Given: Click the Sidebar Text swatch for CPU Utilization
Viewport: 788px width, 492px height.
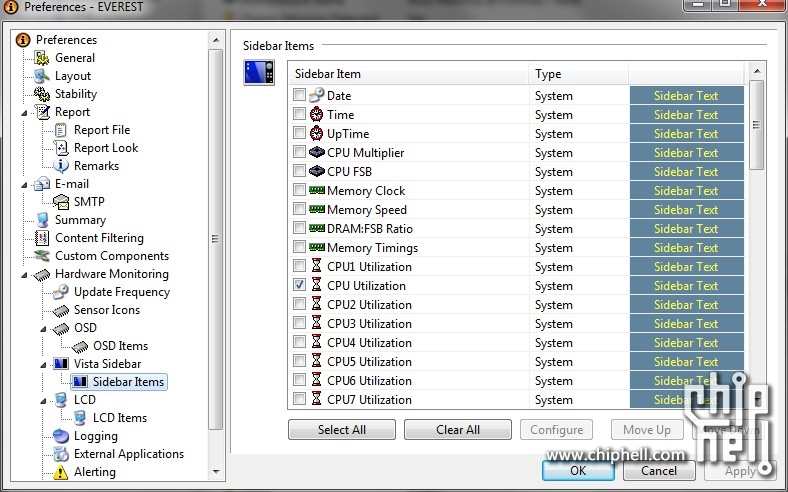Looking at the screenshot, I should (x=686, y=285).
